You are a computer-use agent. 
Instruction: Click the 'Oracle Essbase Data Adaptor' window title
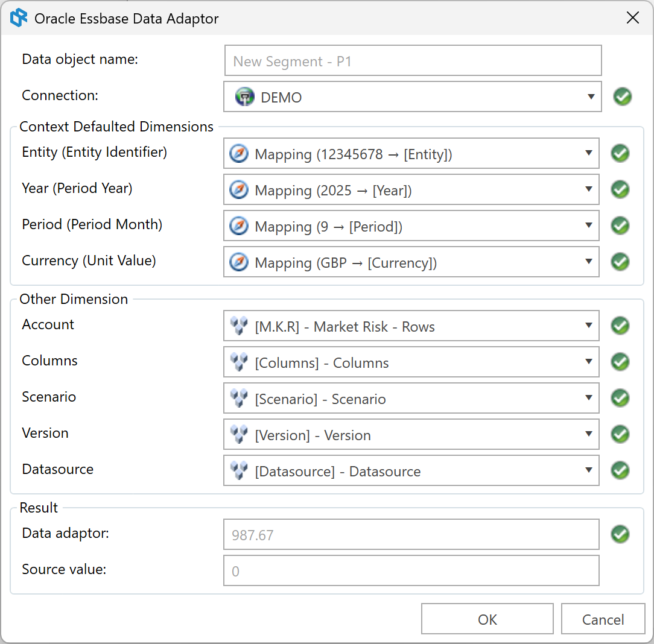(x=126, y=19)
